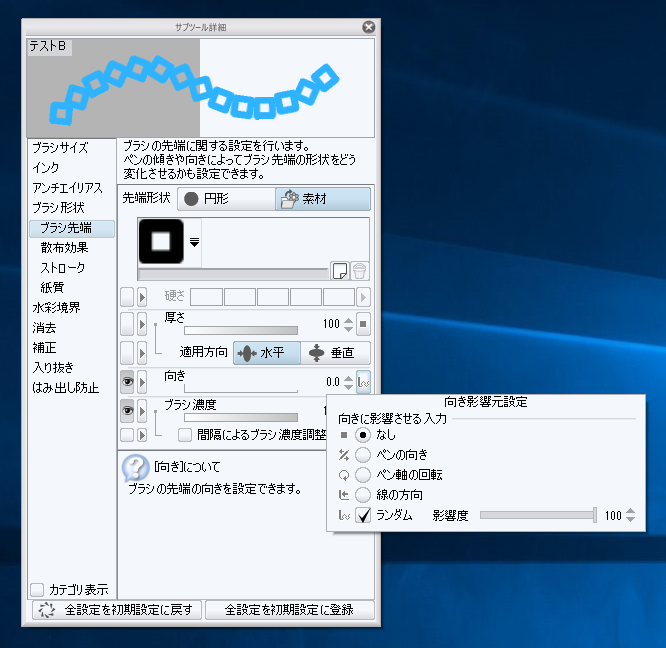Select ブラシサイズ category
This screenshot has height=648, width=666.
tap(61, 148)
